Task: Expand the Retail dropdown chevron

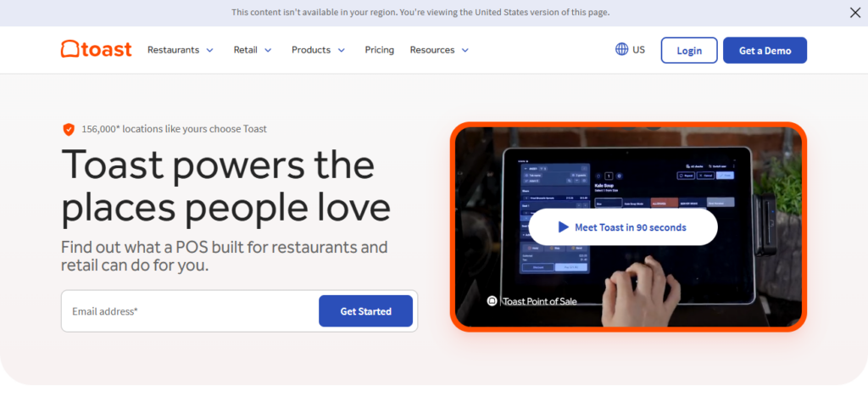Action: [268, 50]
